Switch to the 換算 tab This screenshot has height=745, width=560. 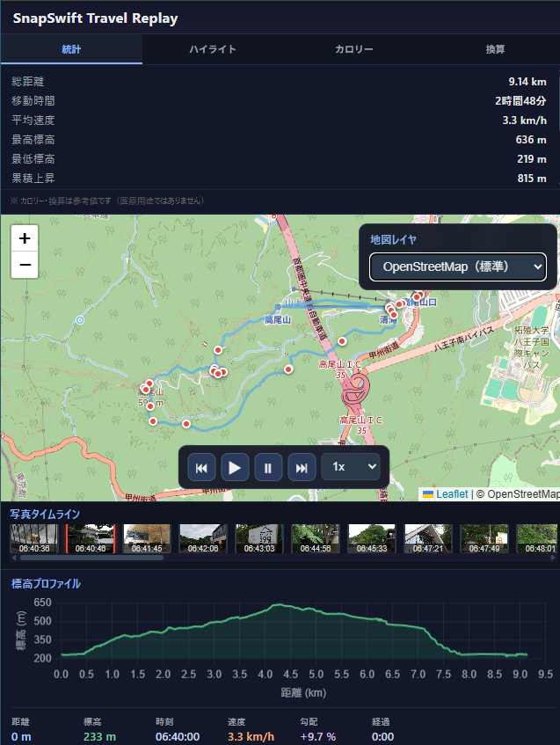(x=495, y=49)
